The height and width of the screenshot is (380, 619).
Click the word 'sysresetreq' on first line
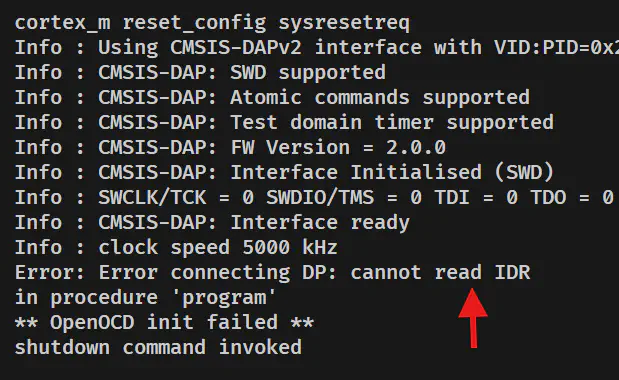(344, 23)
